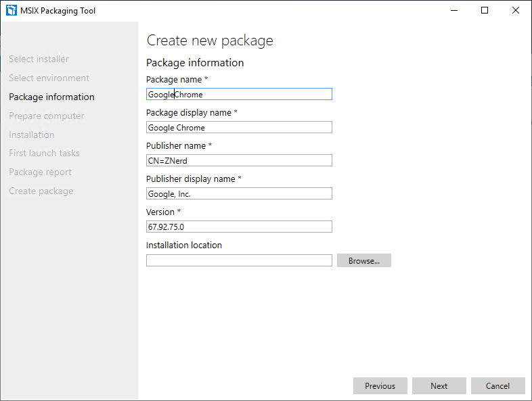Go to Create package step
This screenshot has width=532, height=401.
(41, 191)
